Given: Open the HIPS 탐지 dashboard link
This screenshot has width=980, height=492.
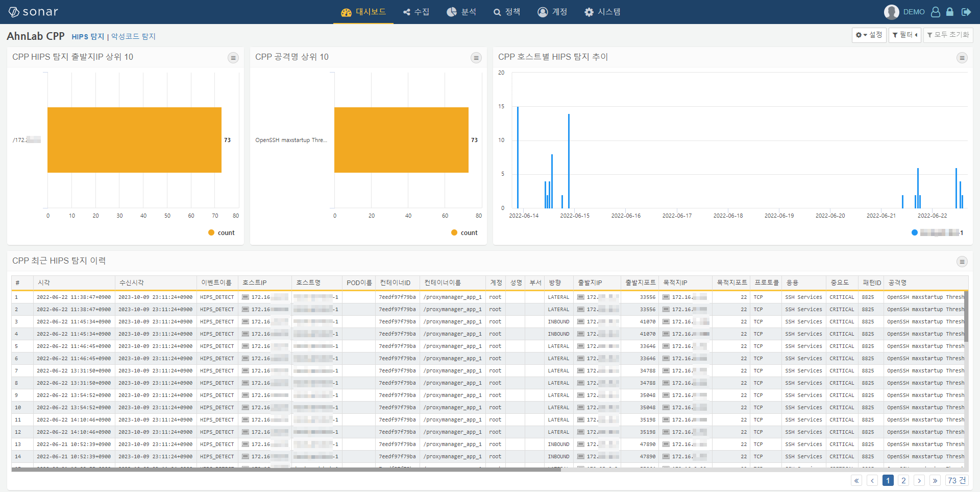Looking at the screenshot, I should click(88, 36).
